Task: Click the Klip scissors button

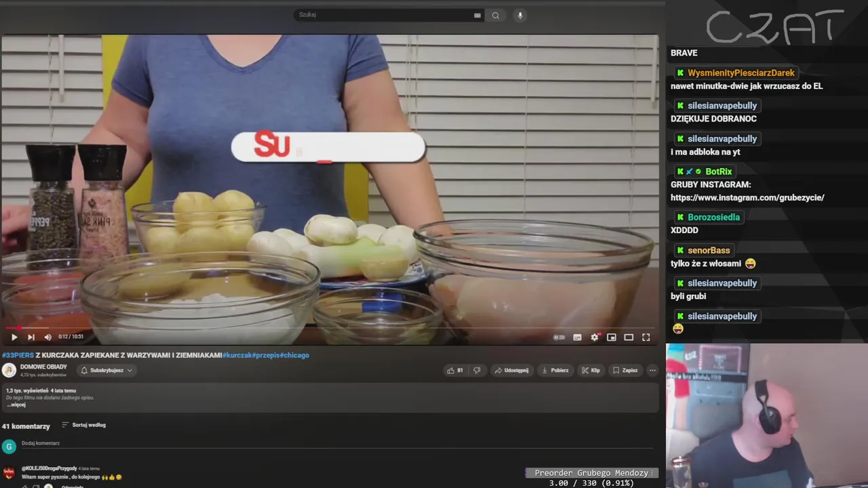Action: coord(591,370)
